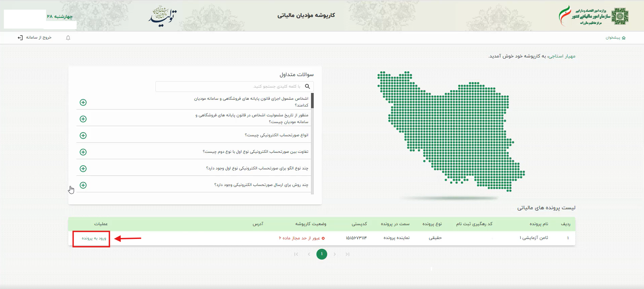Click the user name مهیار استاجی link
Screen dimensions: 644x289
click(x=562, y=56)
